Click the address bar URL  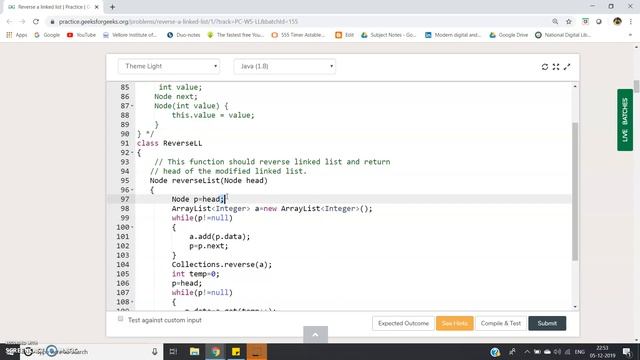click(x=178, y=22)
